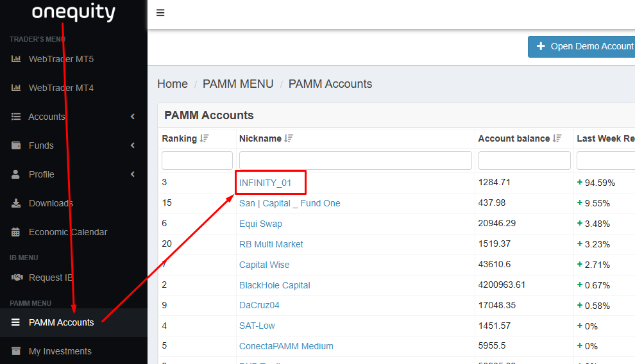Sort by Account balance sort icon
The width and height of the screenshot is (635, 364).
[557, 138]
